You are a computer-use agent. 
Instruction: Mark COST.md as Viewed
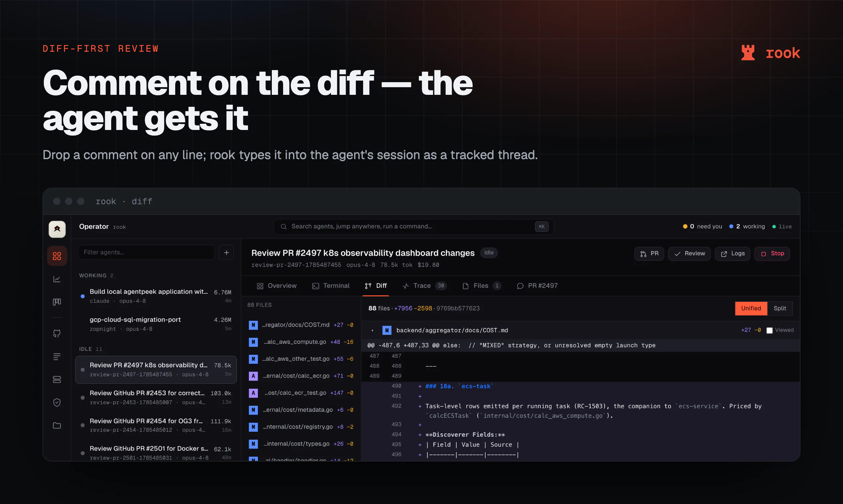coord(770,331)
